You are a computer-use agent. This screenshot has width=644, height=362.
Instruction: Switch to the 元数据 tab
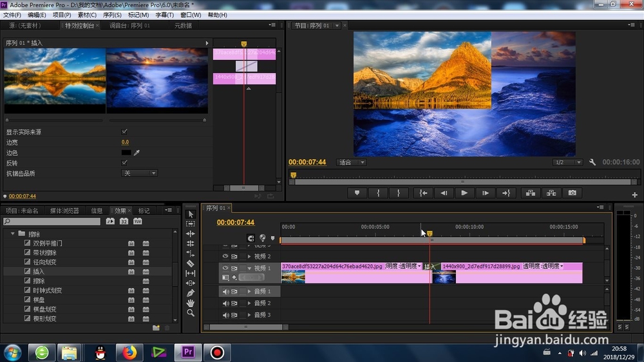[183, 26]
